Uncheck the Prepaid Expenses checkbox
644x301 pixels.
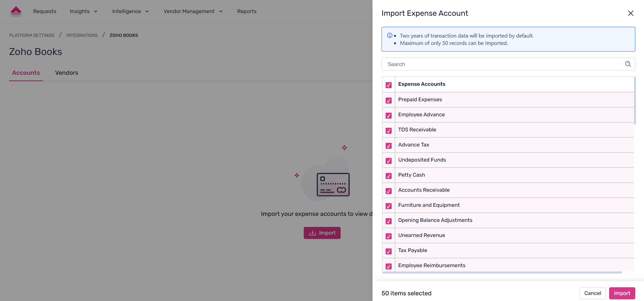389,100
